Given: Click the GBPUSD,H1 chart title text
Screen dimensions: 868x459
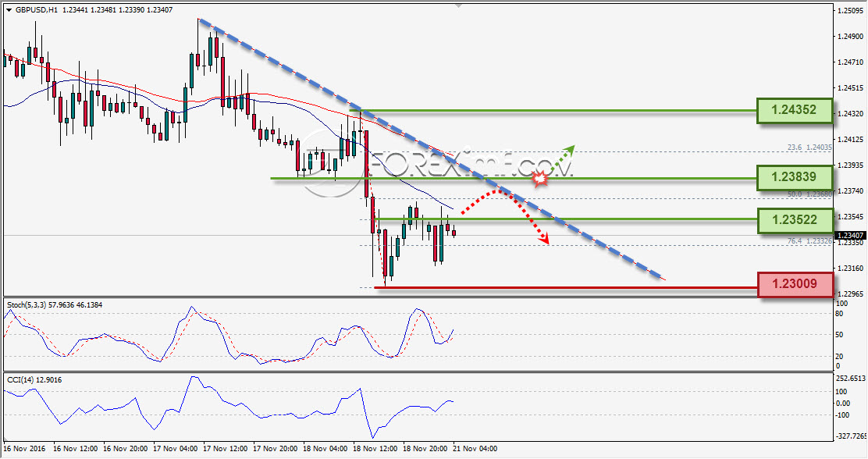Looking at the screenshot, I should (x=37, y=10).
